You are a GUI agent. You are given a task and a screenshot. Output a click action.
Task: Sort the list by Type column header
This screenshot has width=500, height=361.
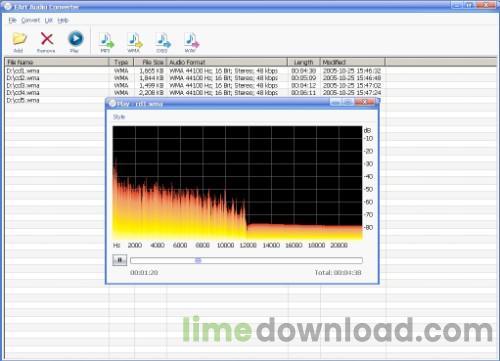[121, 62]
